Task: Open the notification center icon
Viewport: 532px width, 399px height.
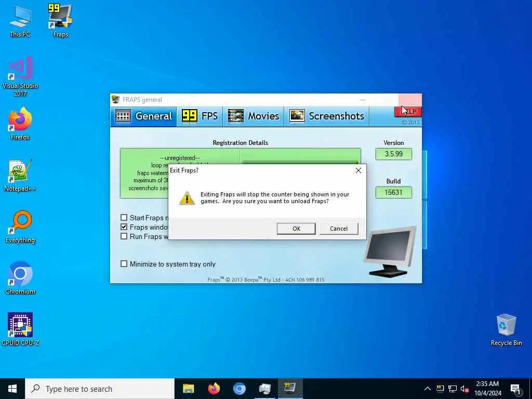Action: tap(516, 390)
